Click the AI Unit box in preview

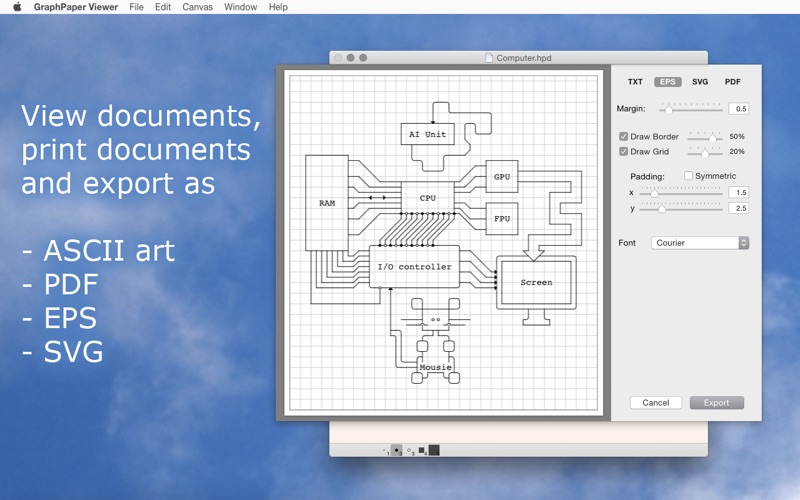428,134
